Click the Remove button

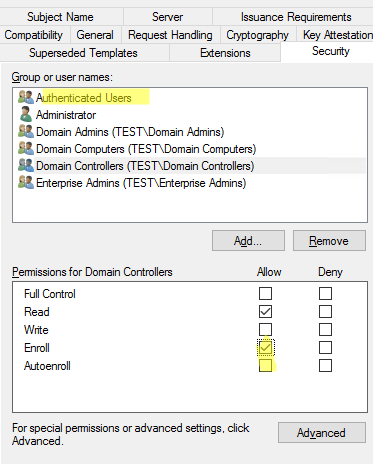[329, 240]
